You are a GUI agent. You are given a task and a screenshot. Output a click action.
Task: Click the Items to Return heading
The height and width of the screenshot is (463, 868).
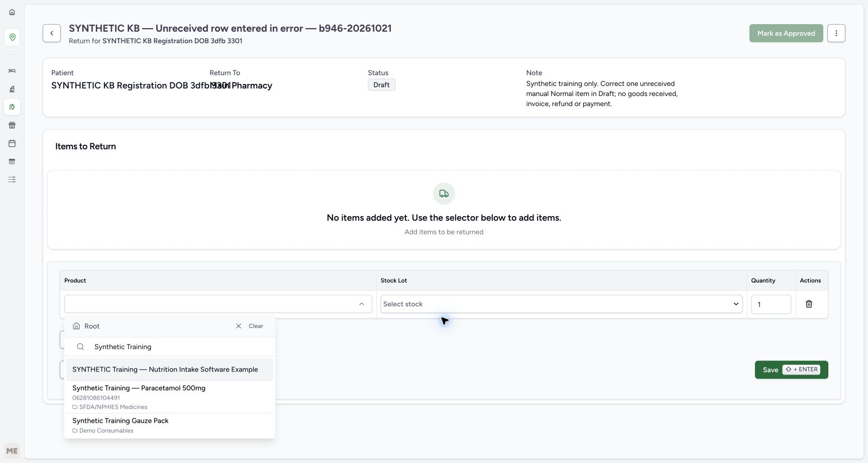(85, 146)
